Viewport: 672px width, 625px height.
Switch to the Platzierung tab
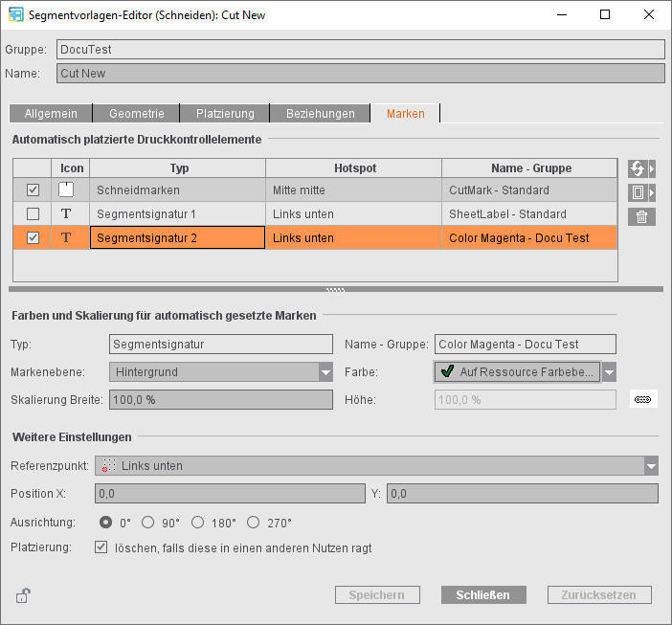tap(225, 114)
